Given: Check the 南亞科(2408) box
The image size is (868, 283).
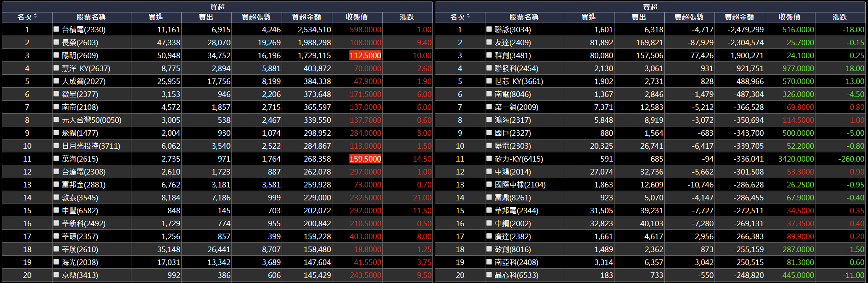Looking at the screenshot, I should pos(489,262).
